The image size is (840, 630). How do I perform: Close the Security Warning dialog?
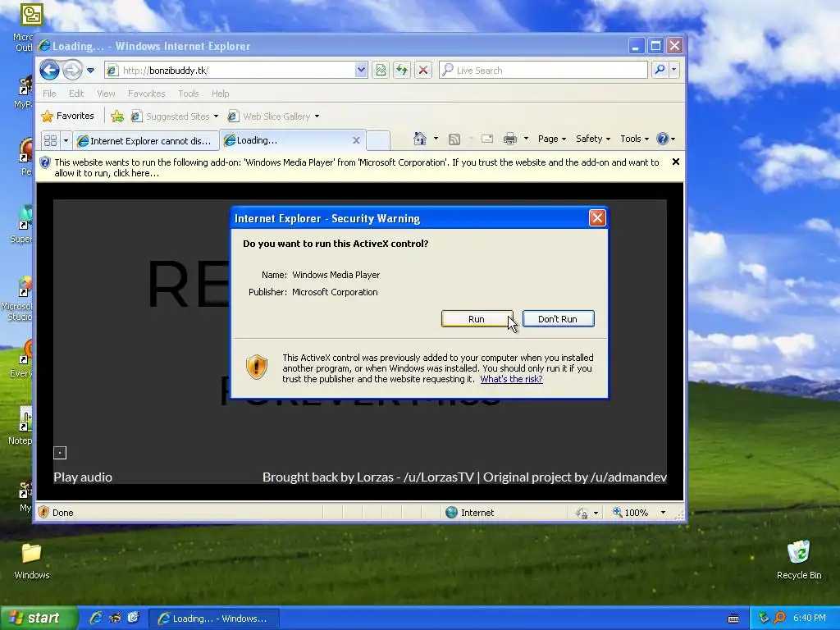pyautogui.click(x=597, y=217)
